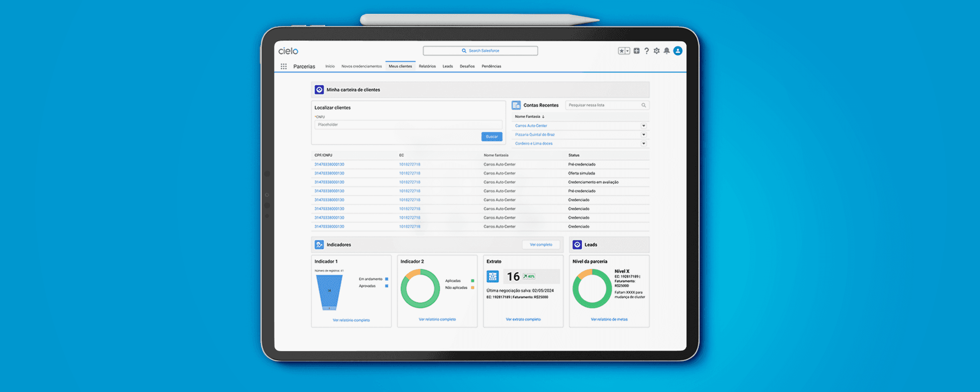This screenshot has width=980, height=392.
Task: Click the Ver completo button
Action: (x=541, y=245)
